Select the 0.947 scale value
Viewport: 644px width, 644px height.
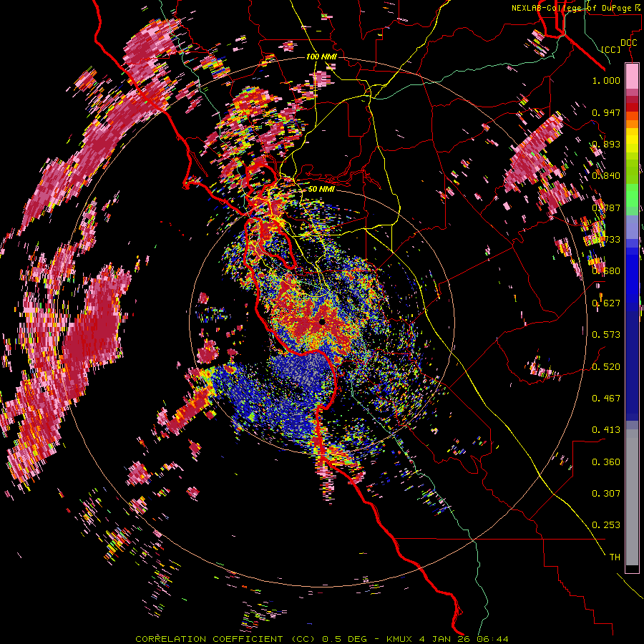(x=606, y=112)
